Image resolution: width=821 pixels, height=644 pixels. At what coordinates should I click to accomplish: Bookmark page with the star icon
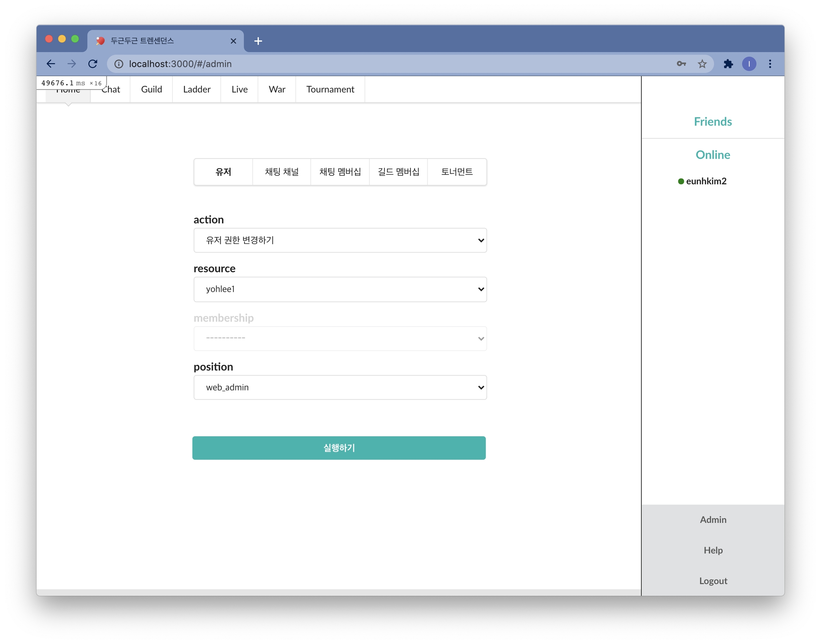pos(702,64)
